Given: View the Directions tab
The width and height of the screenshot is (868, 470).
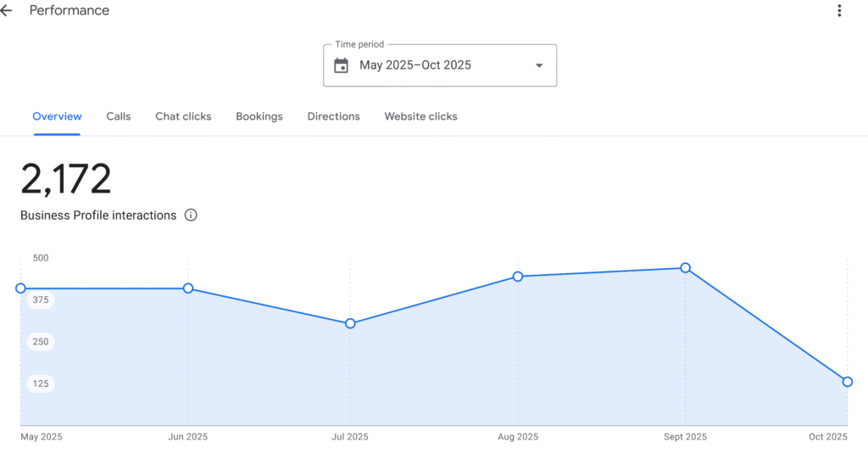Looking at the screenshot, I should pyautogui.click(x=333, y=116).
